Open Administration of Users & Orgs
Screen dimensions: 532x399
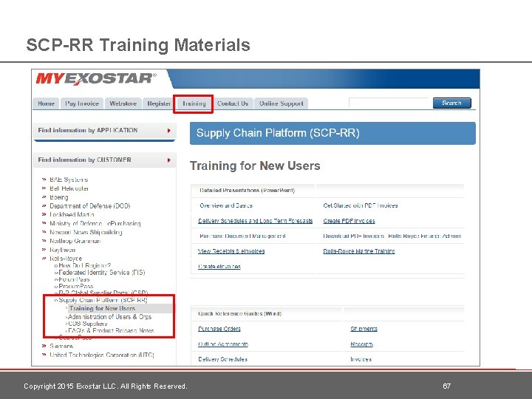point(109,317)
